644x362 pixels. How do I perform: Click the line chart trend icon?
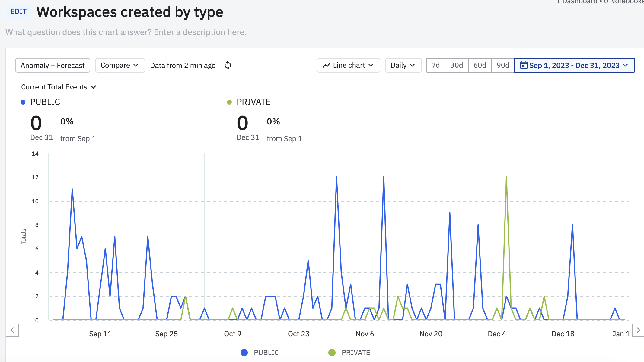coord(326,65)
